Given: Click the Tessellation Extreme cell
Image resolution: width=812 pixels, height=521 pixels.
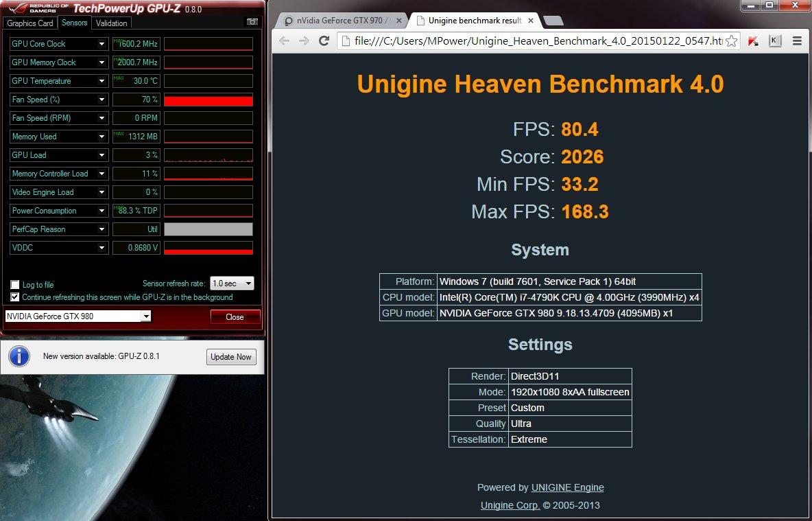Looking at the screenshot, I should point(570,439).
